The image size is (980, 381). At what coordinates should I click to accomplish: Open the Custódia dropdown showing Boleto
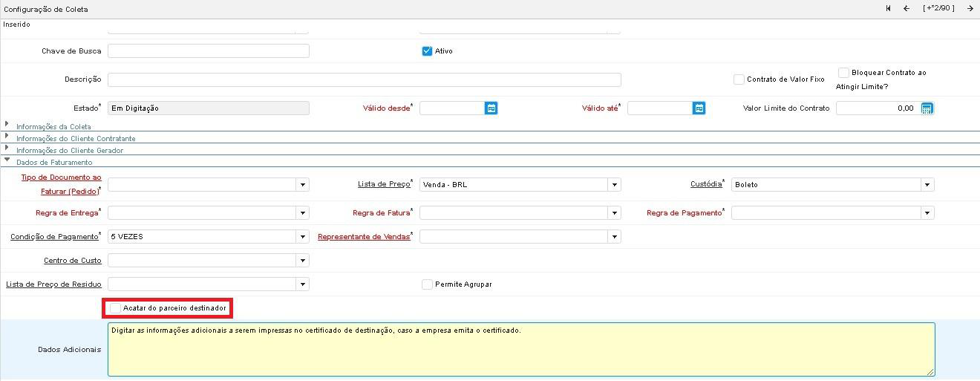pyautogui.click(x=927, y=185)
